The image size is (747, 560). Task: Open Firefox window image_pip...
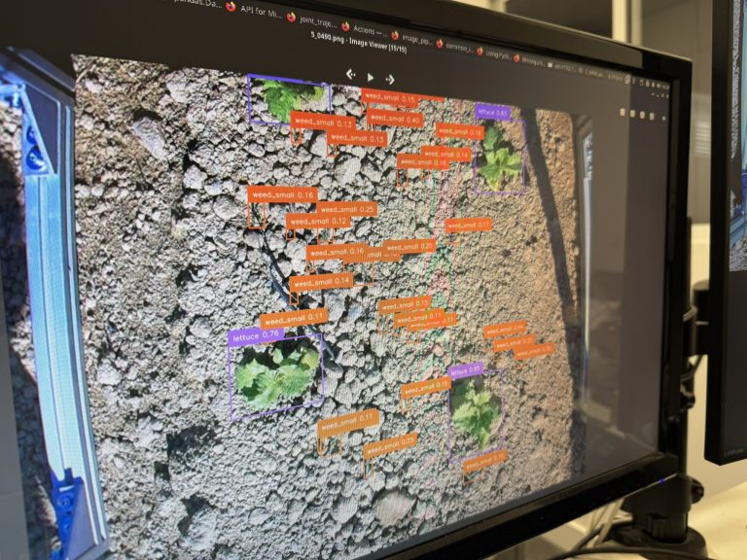(412, 38)
